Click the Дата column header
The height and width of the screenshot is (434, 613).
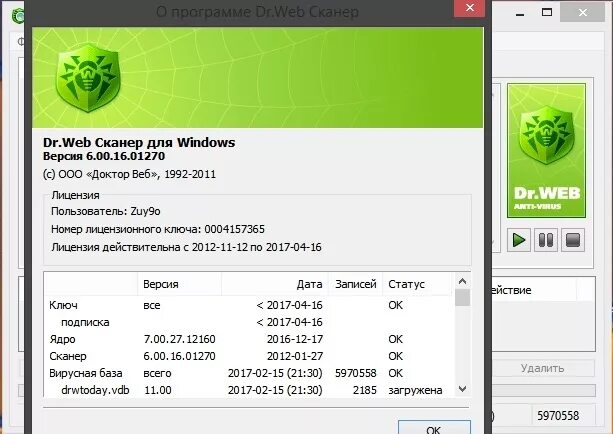pyautogui.click(x=275, y=284)
